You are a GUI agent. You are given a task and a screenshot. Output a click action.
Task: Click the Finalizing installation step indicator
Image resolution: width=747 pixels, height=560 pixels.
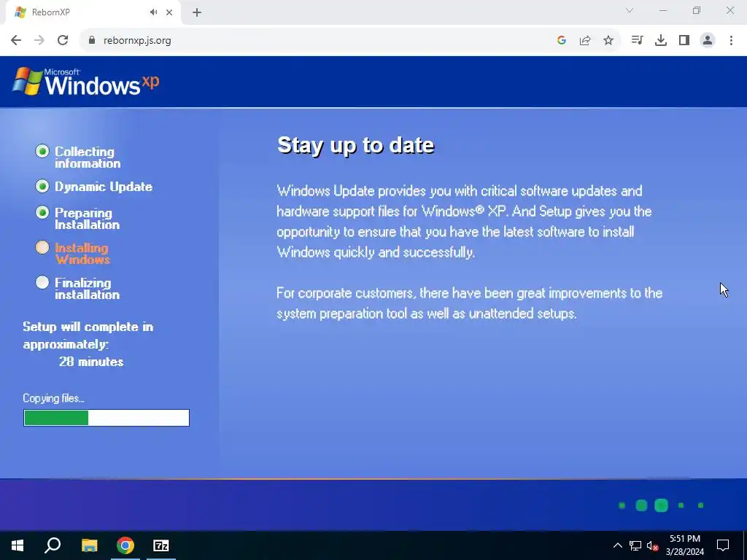click(42, 282)
